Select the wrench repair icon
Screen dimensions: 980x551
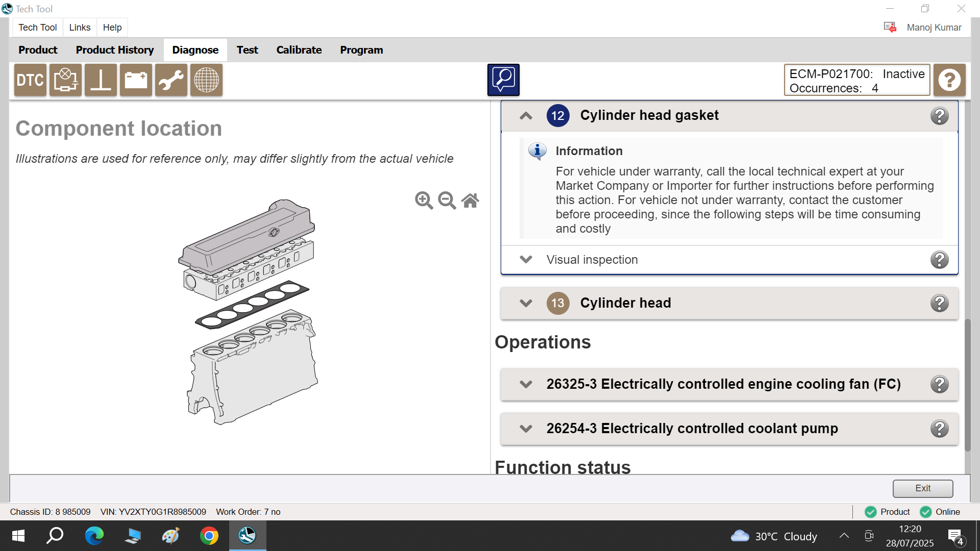click(171, 80)
